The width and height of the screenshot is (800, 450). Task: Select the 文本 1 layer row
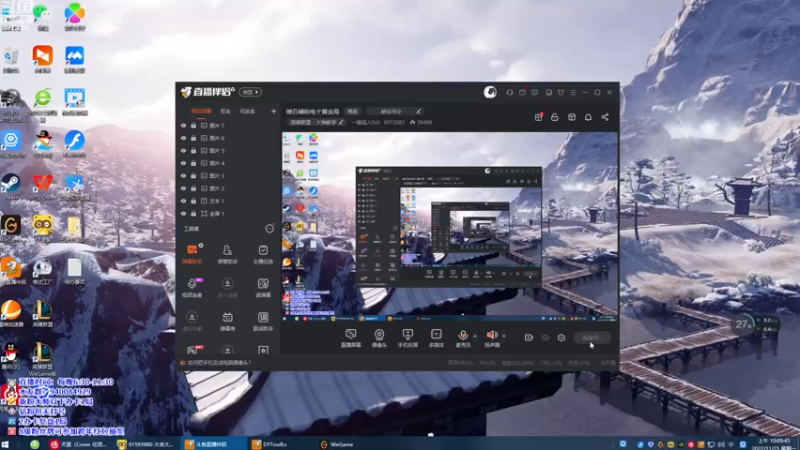tap(229, 201)
